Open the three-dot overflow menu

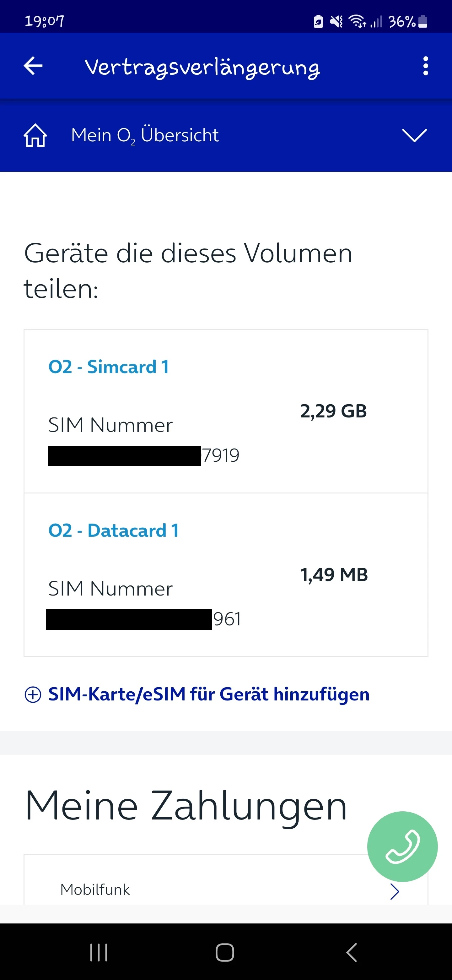425,66
